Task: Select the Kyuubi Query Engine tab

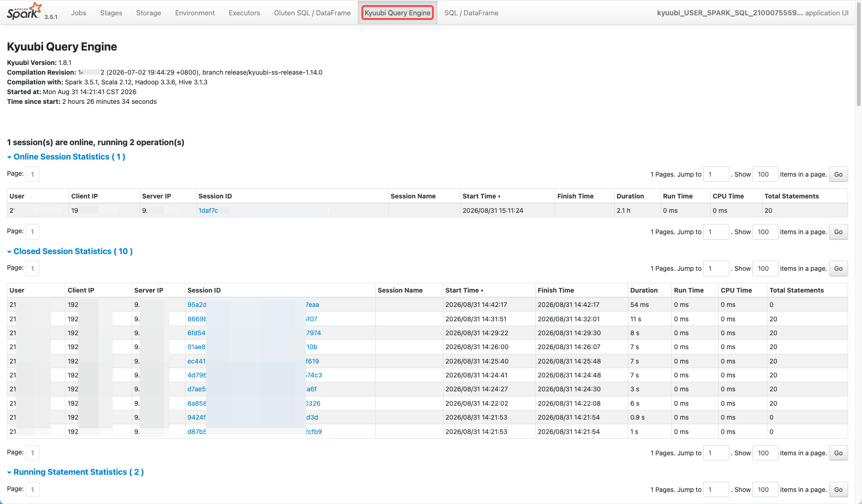Action: click(x=398, y=13)
